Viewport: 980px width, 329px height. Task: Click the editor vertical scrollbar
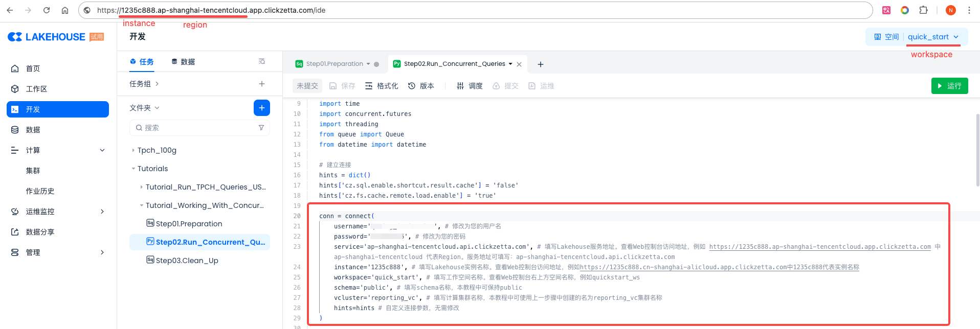[977, 150]
